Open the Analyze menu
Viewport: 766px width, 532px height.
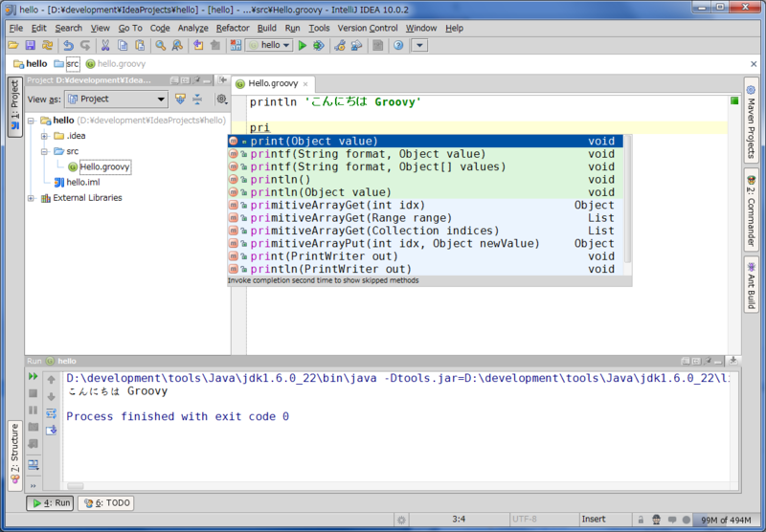(193, 29)
